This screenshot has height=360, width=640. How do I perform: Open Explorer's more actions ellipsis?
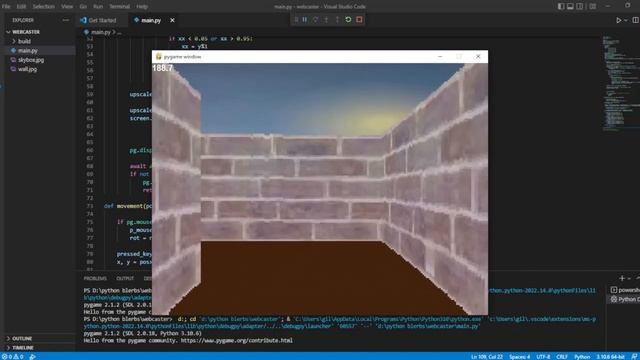[66, 20]
